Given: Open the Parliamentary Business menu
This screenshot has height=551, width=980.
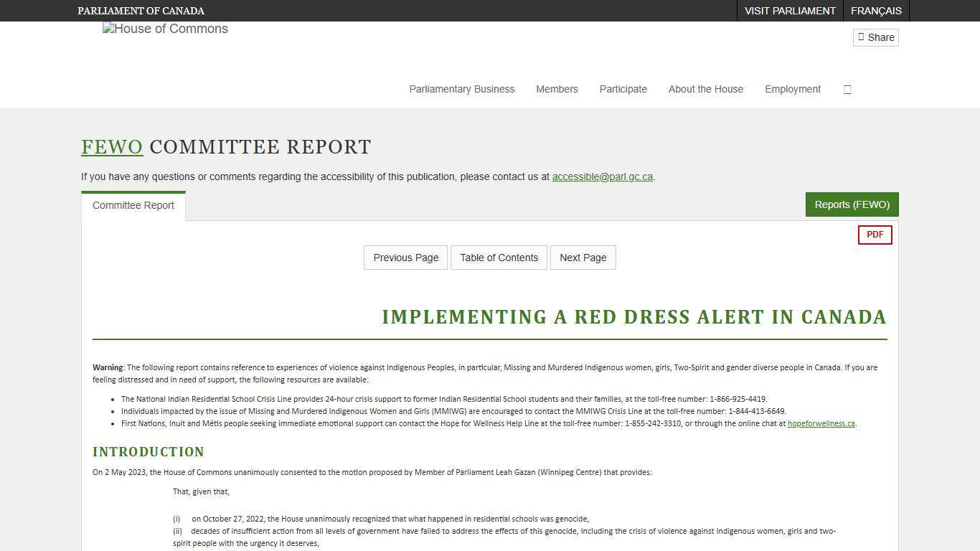Looking at the screenshot, I should (461, 89).
